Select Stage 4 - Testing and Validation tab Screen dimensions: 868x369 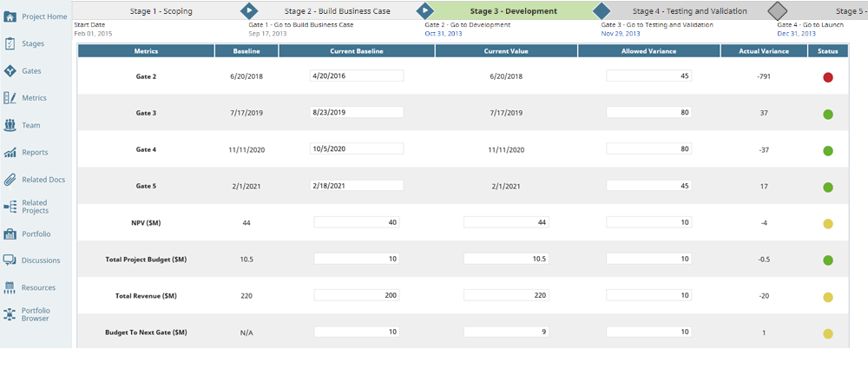tap(689, 10)
